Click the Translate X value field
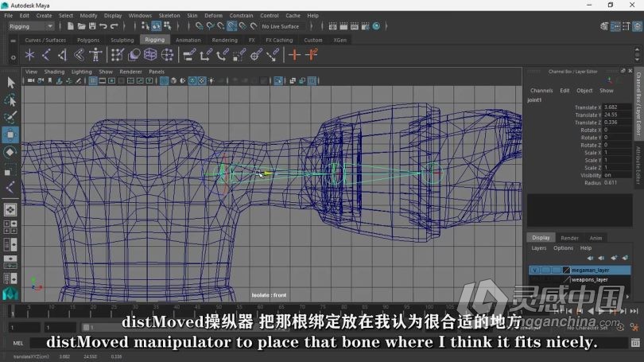 pyautogui.click(x=617, y=107)
